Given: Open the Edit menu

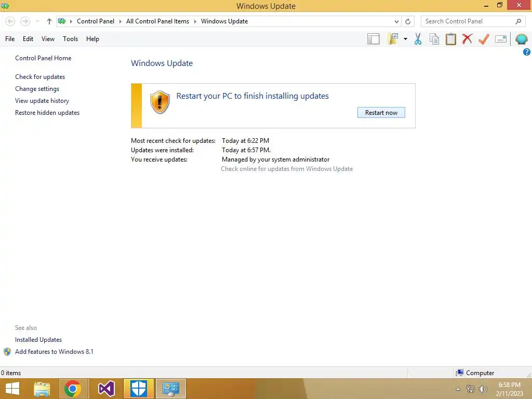Looking at the screenshot, I should pyautogui.click(x=28, y=39).
